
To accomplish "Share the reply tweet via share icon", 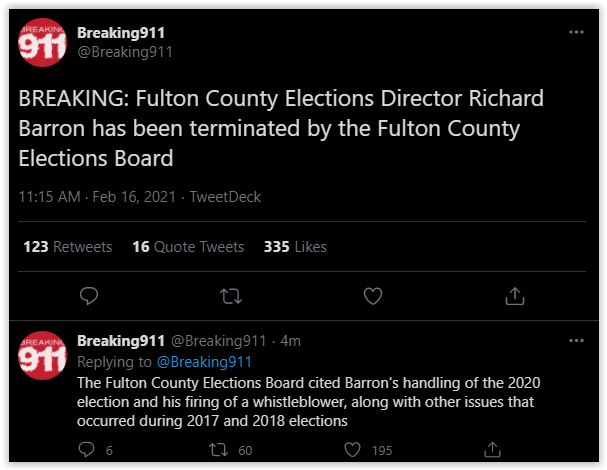I will [x=492, y=450].
